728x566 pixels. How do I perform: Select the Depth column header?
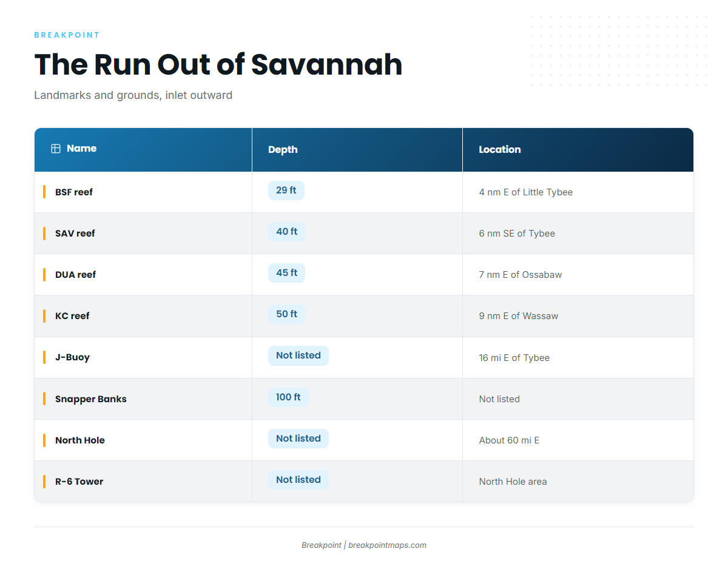[x=357, y=149]
